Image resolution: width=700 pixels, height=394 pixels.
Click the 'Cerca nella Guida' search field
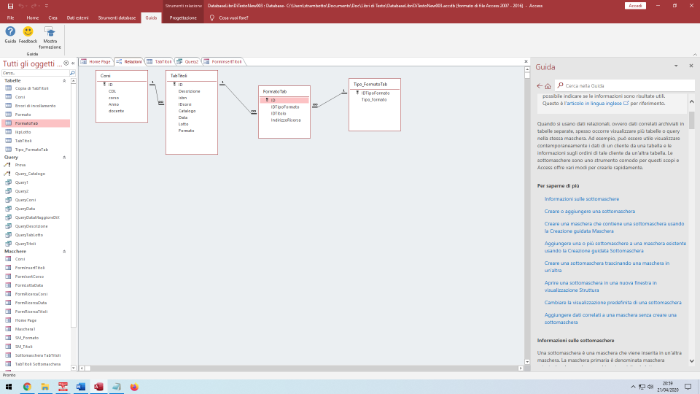(x=625, y=86)
